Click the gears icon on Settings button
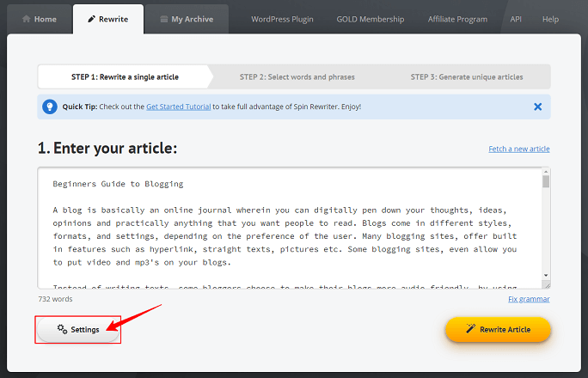Viewport: 588px width, 378px height. pos(62,329)
